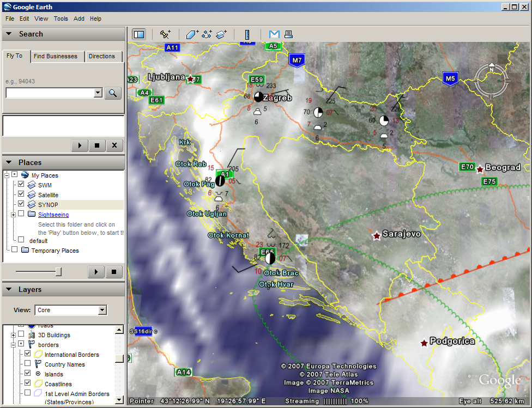Email the current view
The image size is (532, 408).
click(274, 34)
